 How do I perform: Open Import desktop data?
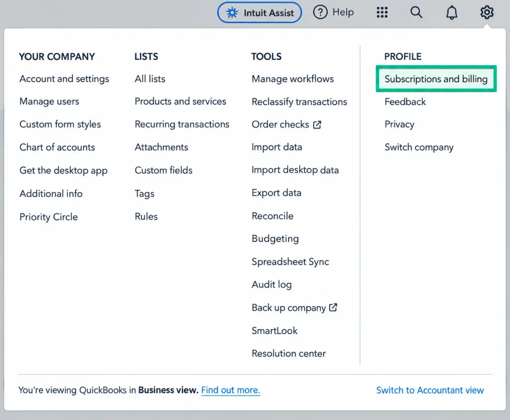click(x=295, y=170)
